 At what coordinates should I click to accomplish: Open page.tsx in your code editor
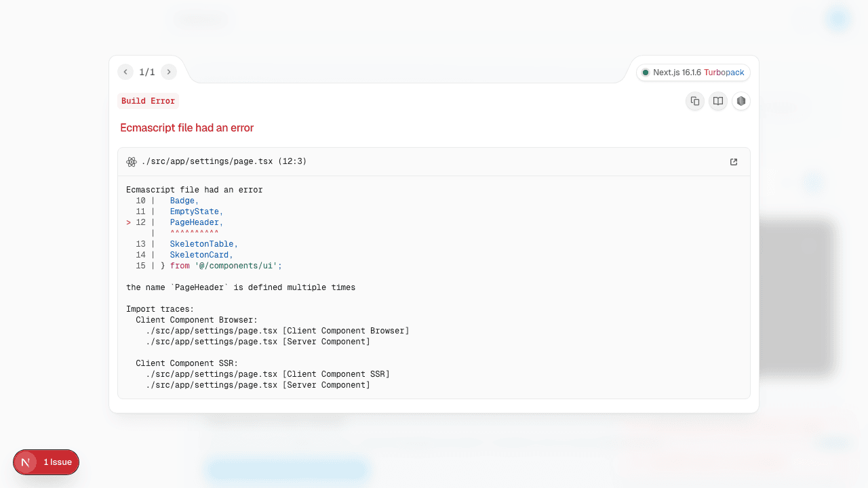733,161
